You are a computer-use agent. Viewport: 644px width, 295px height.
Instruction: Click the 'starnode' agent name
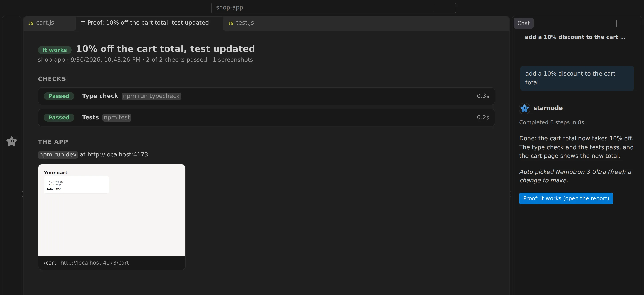(548, 108)
